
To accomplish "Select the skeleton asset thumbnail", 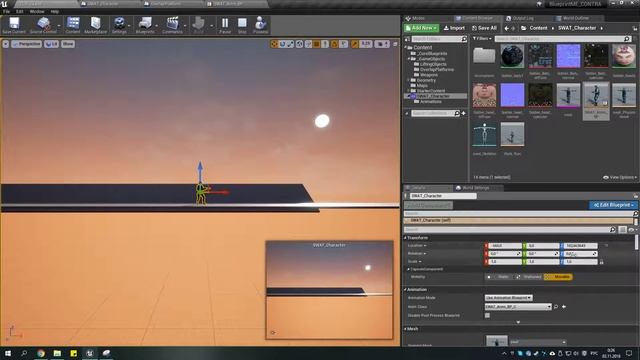I will [484, 136].
